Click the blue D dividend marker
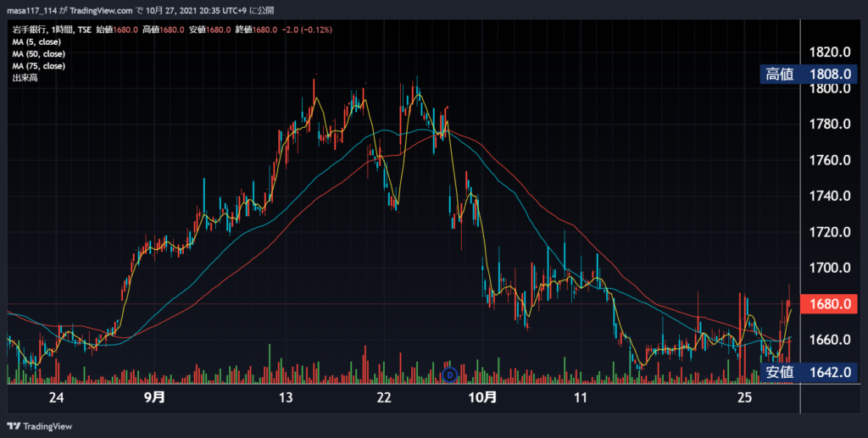This screenshot has width=868, height=438. click(x=449, y=375)
